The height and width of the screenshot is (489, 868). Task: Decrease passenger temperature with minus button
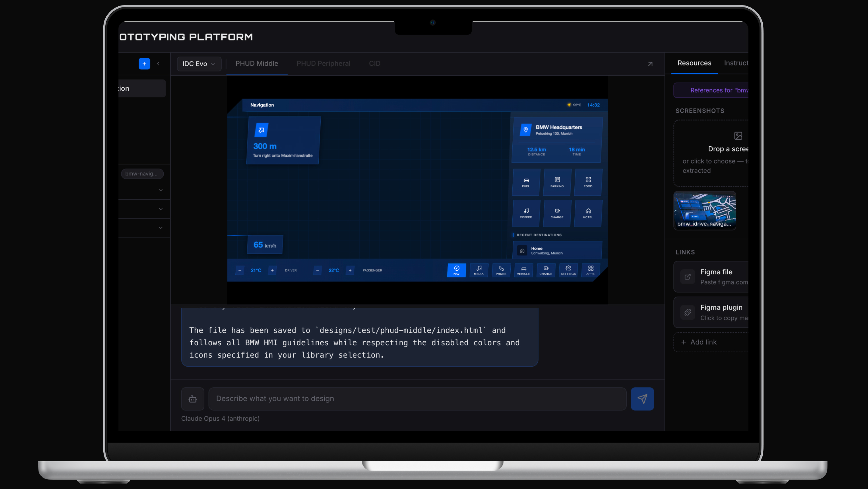317,270
